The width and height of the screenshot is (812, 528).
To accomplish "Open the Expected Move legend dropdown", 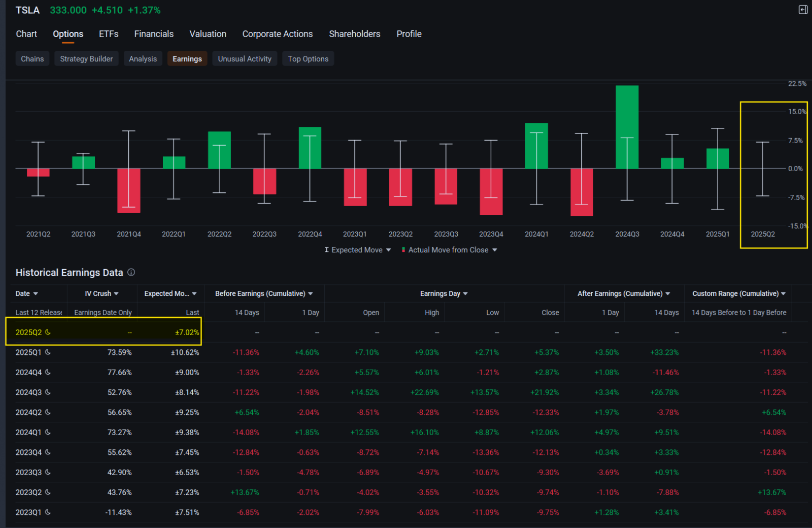I will click(x=389, y=250).
